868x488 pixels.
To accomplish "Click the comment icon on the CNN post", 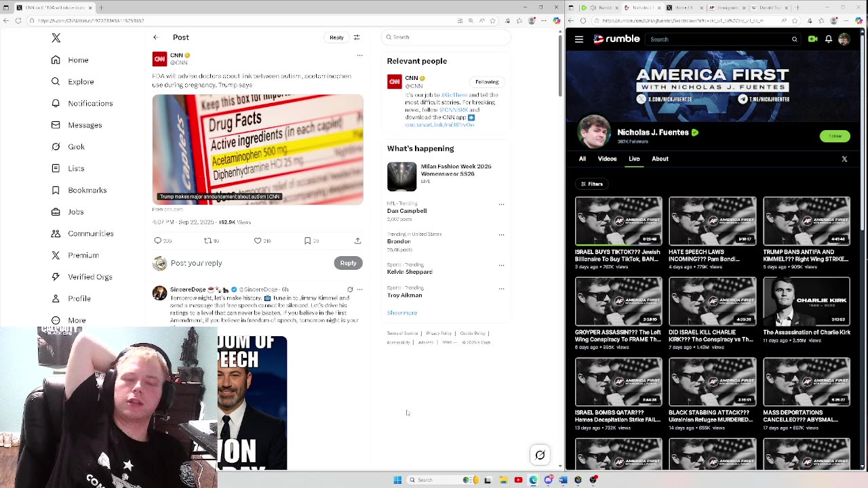I will (158, 241).
